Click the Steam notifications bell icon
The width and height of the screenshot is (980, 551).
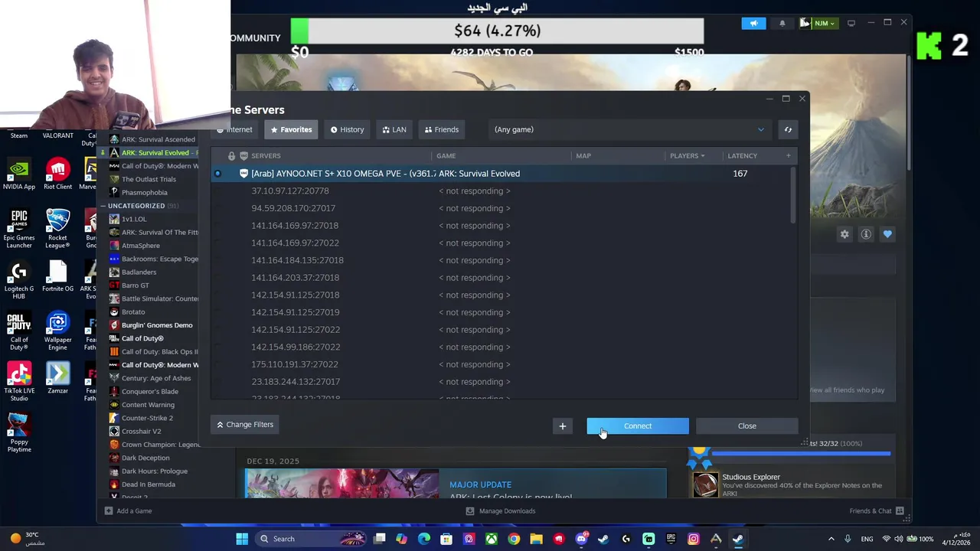click(x=782, y=23)
